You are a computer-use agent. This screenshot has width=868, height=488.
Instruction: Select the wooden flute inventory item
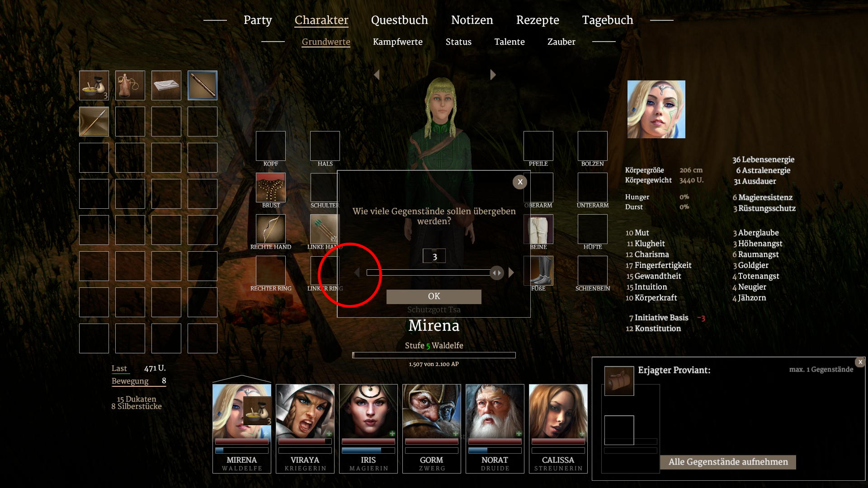pyautogui.click(x=203, y=85)
